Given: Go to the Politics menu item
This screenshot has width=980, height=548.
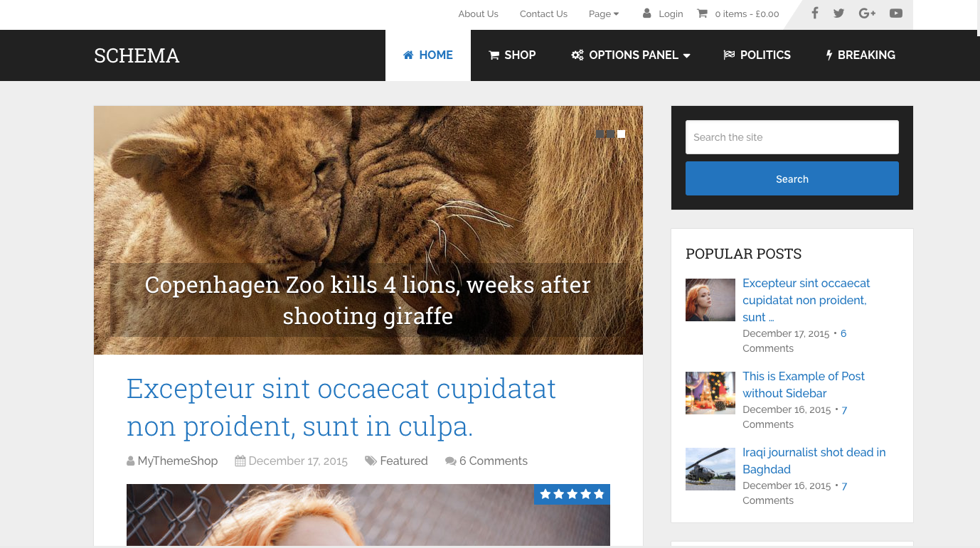Looking at the screenshot, I should 757,55.
